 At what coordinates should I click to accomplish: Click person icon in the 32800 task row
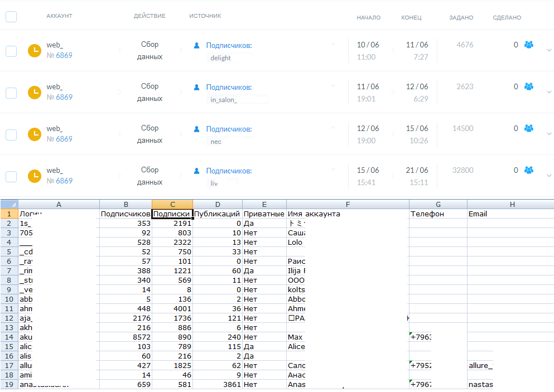197,171
